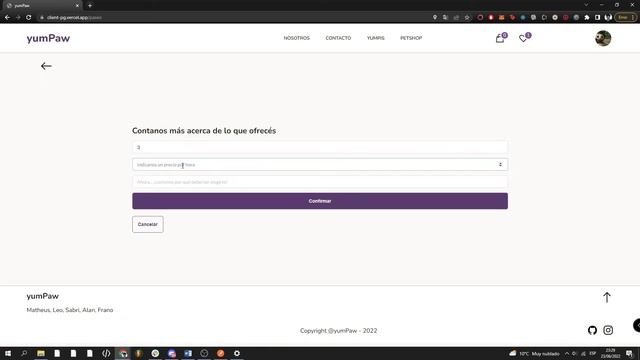Open the price per hour dropdown
The width and height of the screenshot is (640, 360).
pos(320,164)
